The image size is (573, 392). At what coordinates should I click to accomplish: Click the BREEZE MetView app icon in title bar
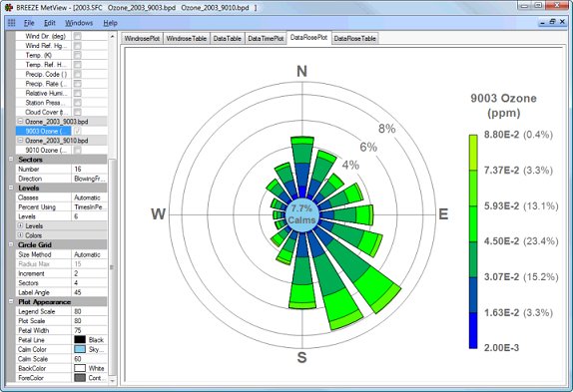click(9, 7)
